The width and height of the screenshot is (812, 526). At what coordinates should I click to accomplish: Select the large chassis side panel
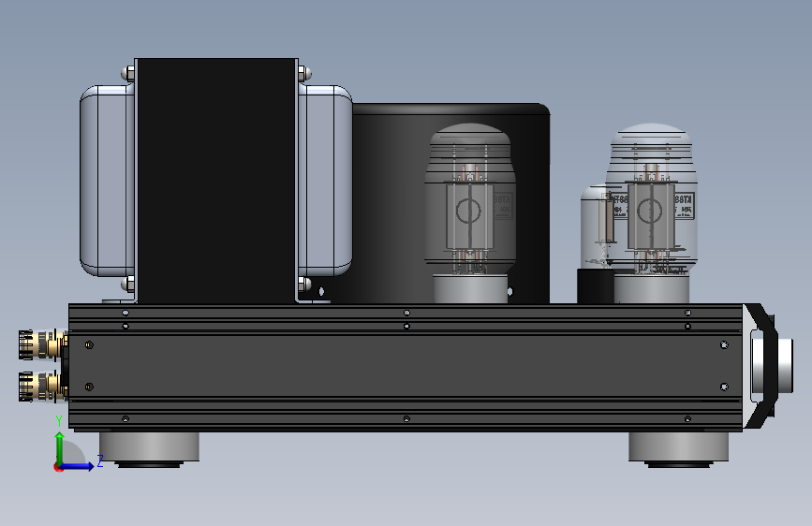pyautogui.click(x=406, y=367)
